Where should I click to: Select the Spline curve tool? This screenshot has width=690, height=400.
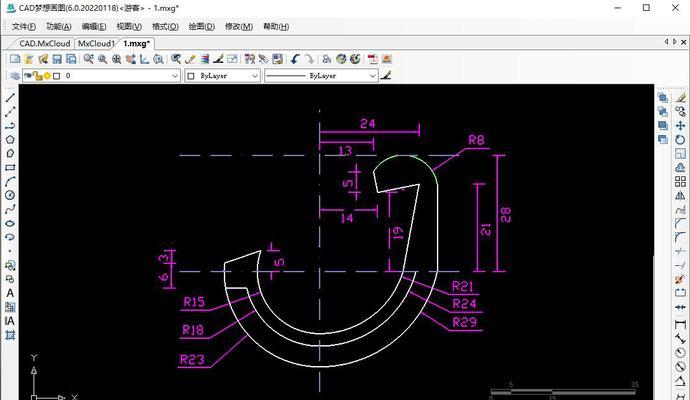(10, 209)
